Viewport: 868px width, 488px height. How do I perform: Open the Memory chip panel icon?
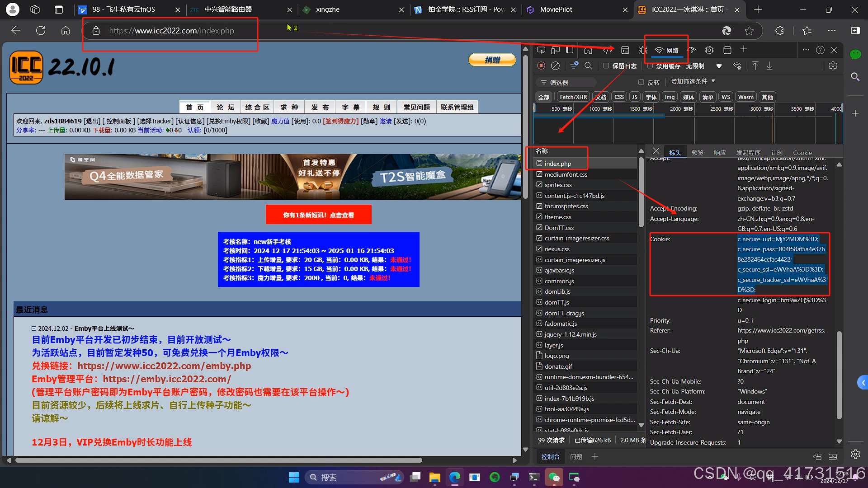(x=709, y=50)
